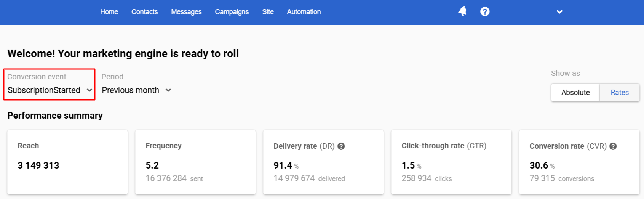Switch display to Absolute values
The width and height of the screenshot is (644, 199).
(x=575, y=93)
